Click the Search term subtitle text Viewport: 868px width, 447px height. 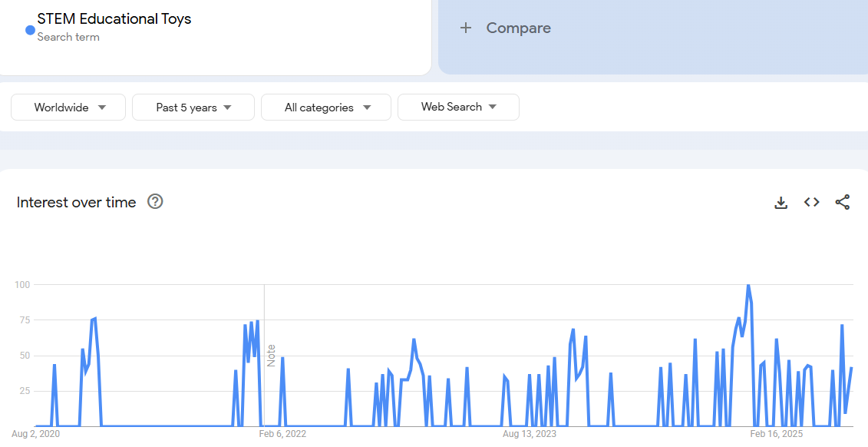[x=68, y=37]
